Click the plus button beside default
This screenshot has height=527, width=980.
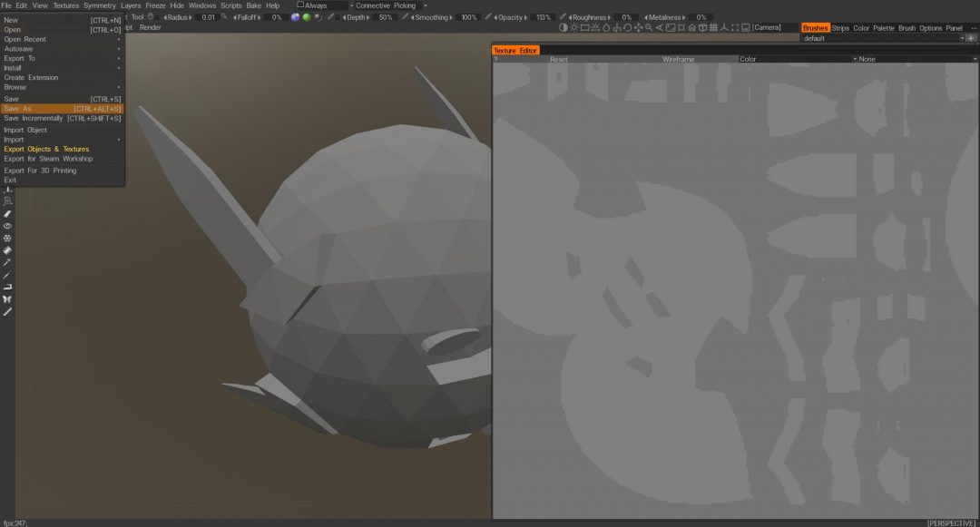point(971,38)
